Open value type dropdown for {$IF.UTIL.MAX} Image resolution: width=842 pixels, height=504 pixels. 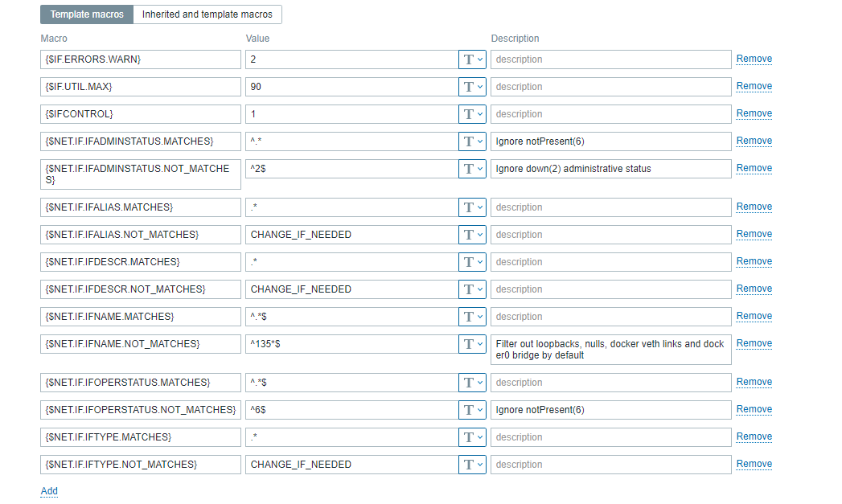coord(472,87)
